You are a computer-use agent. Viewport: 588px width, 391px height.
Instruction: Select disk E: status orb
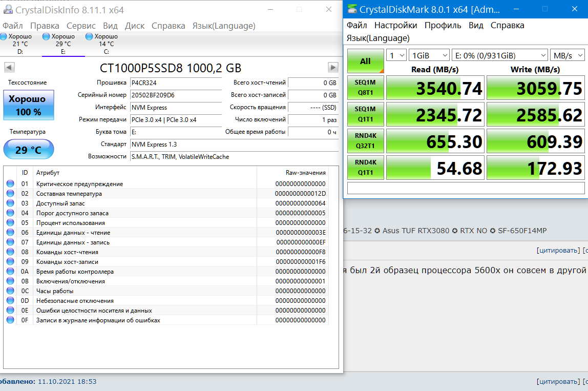(x=46, y=36)
